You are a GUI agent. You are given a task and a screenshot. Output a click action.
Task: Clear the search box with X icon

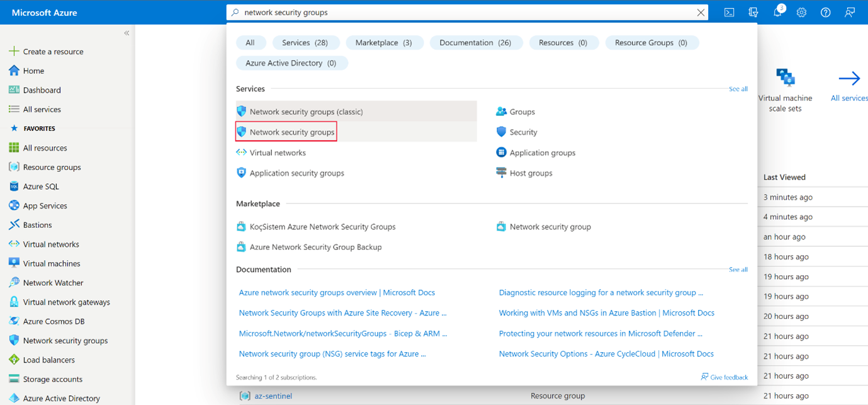(701, 12)
